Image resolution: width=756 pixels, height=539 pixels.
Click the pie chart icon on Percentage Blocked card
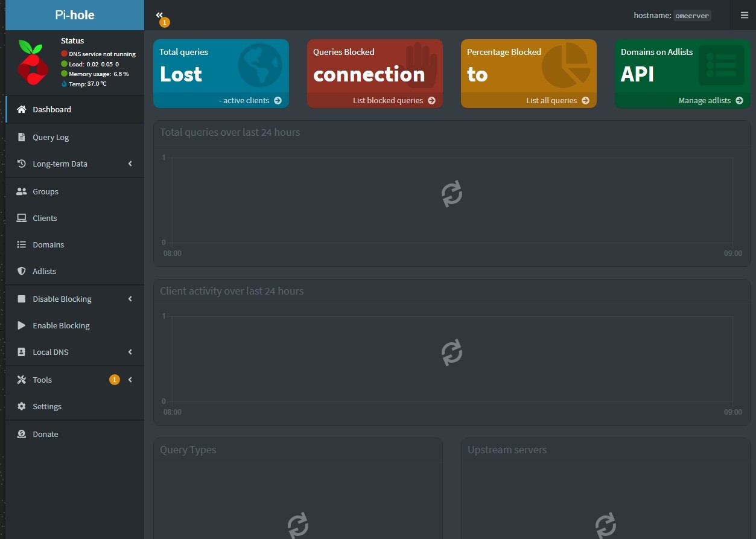coord(566,66)
